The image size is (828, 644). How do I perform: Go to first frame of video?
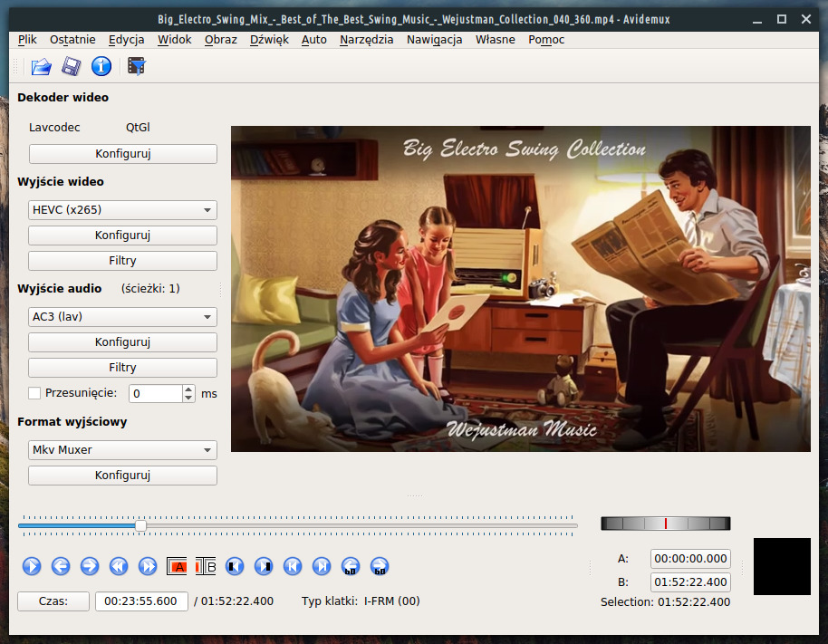click(293, 566)
